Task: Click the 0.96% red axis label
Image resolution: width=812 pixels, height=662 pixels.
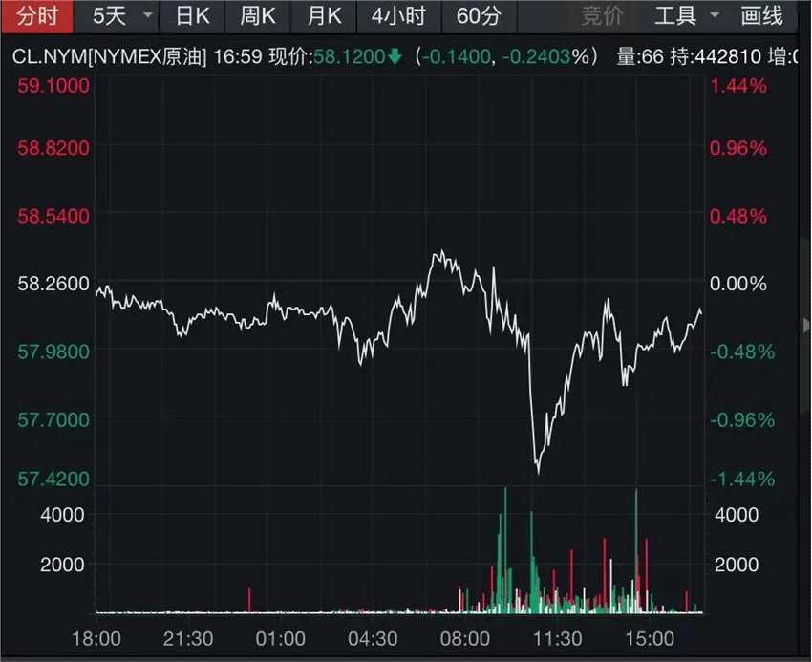Action: coord(737,149)
